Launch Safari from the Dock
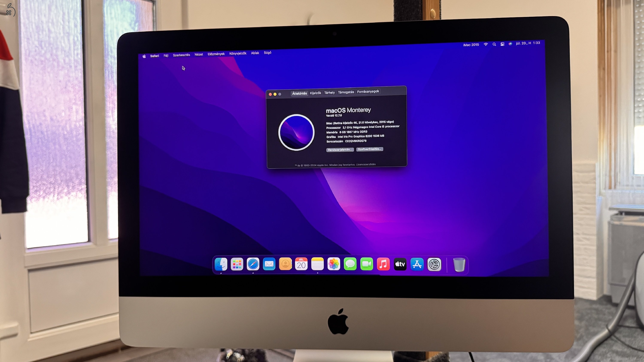Viewport: 644px width, 362px height. (253, 264)
